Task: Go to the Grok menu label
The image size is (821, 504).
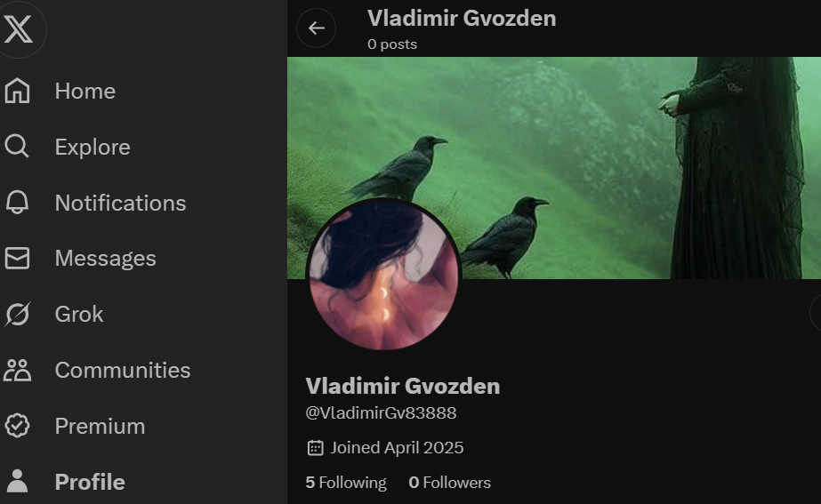Action: 79,314
